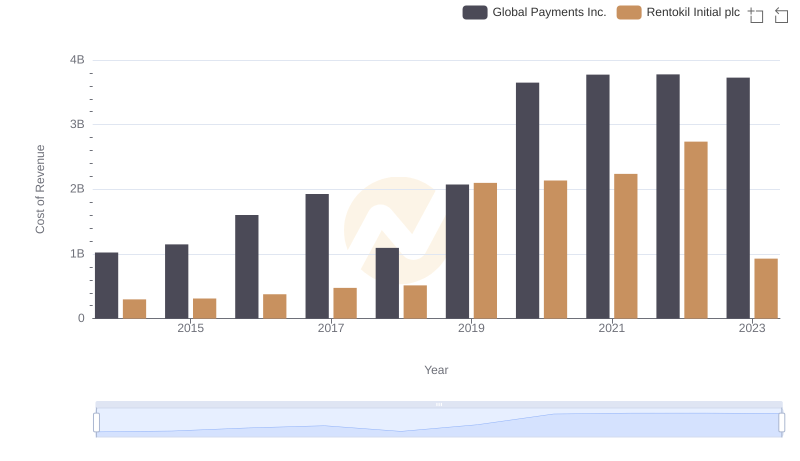This screenshot has width=800, height=461.
Task: Click the zoom reset icon
Action: [x=782, y=14]
